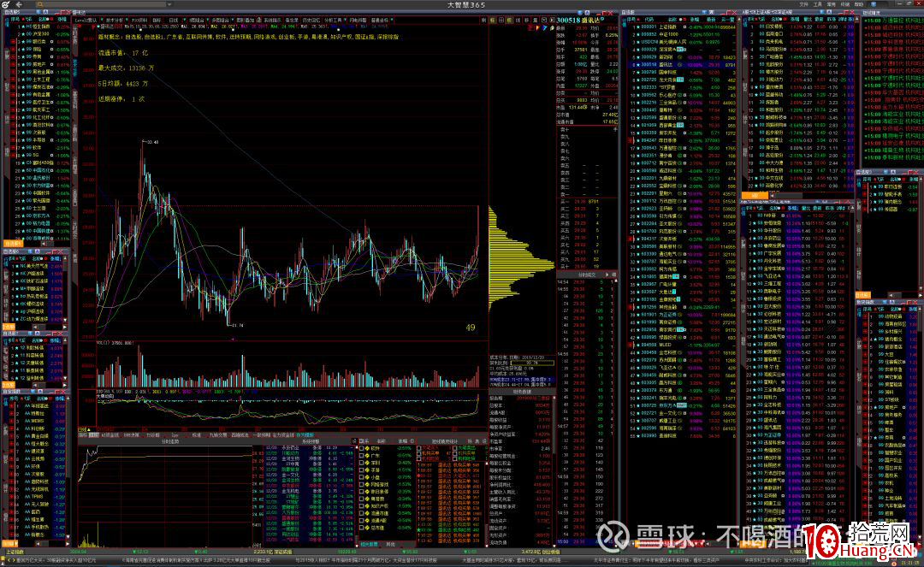This screenshot has width=924, height=567.
Task: Expand the 分析工具 dropdown arrow
Action: [345, 20]
